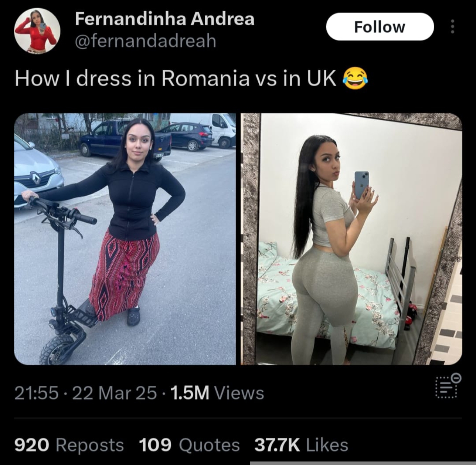Open the 22 Mar 25 date link
This screenshot has height=465, width=476.
(114, 393)
